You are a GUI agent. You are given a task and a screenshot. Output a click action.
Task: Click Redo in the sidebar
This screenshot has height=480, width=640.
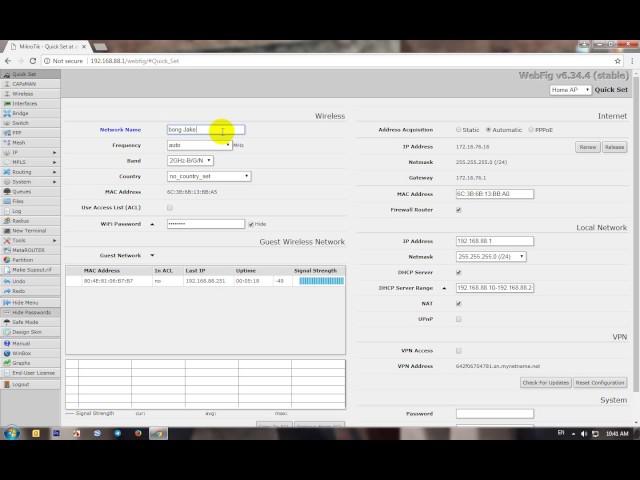tap(19, 291)
